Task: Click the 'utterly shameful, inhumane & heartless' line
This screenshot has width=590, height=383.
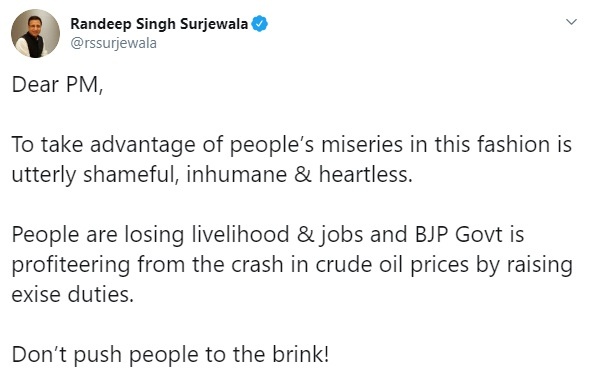Action: click(x=212, y=175)
